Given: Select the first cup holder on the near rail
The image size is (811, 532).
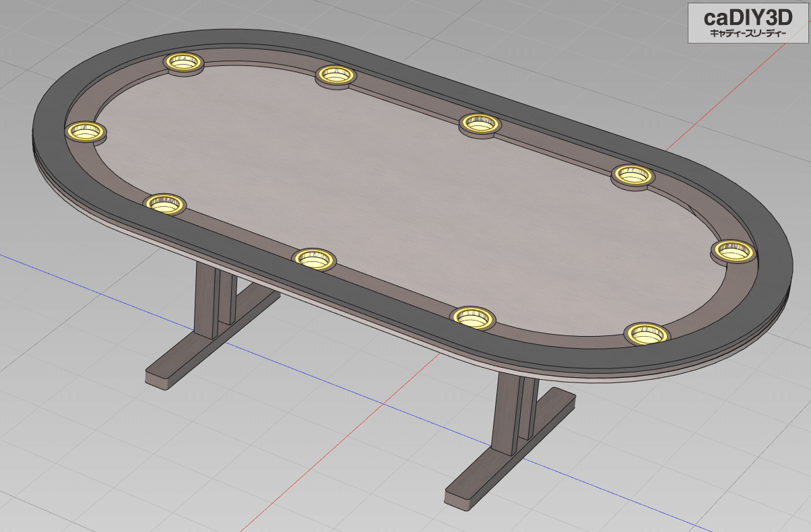Looking at the screenshot, I should [x=164, y=203].
